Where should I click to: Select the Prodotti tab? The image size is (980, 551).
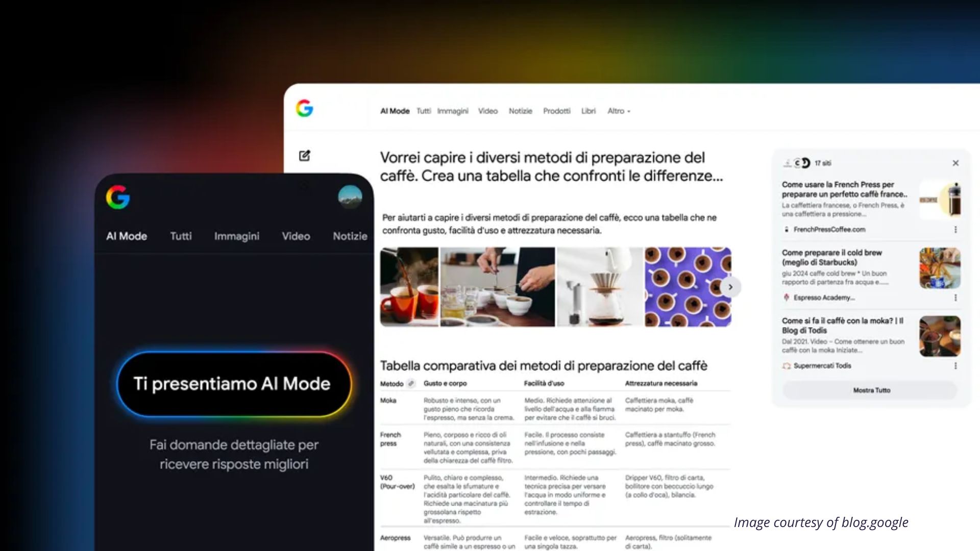pos(556,111)
